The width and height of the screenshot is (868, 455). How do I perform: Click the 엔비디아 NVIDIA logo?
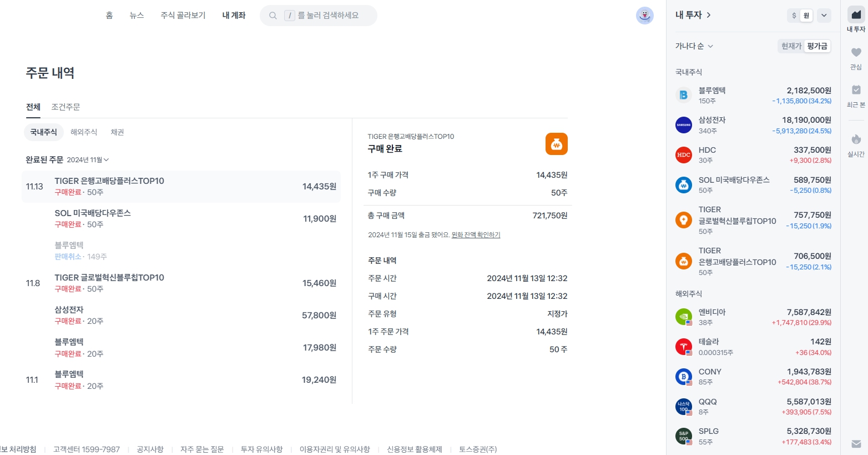click(x=684, y=317)
